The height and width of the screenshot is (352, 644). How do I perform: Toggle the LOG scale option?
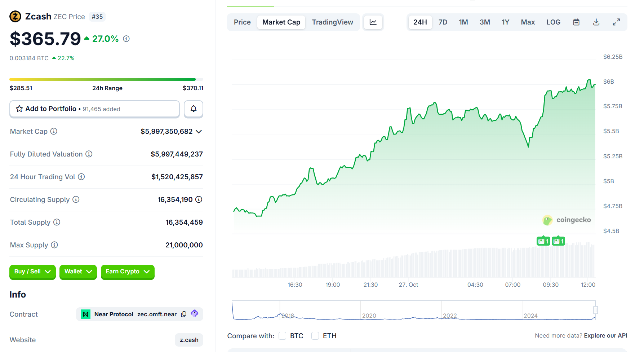(553, 22)
